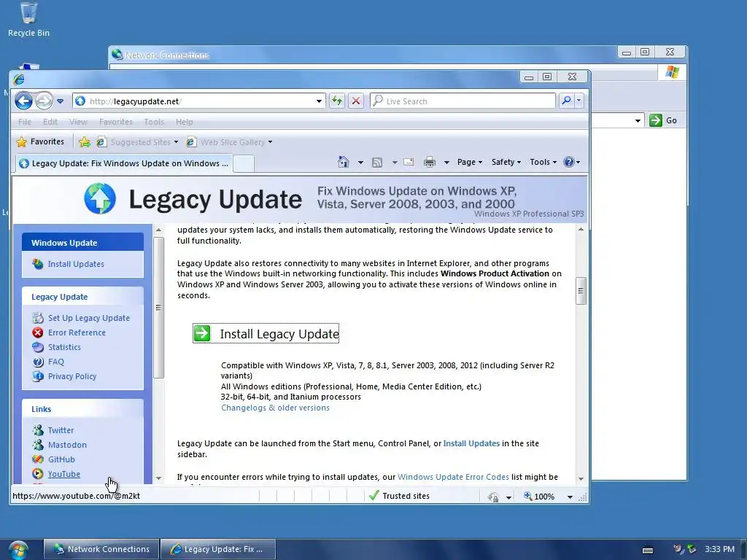747x560 pixels.
Task: Click the Install Updates sidebar link
Action: coord(76,264)
